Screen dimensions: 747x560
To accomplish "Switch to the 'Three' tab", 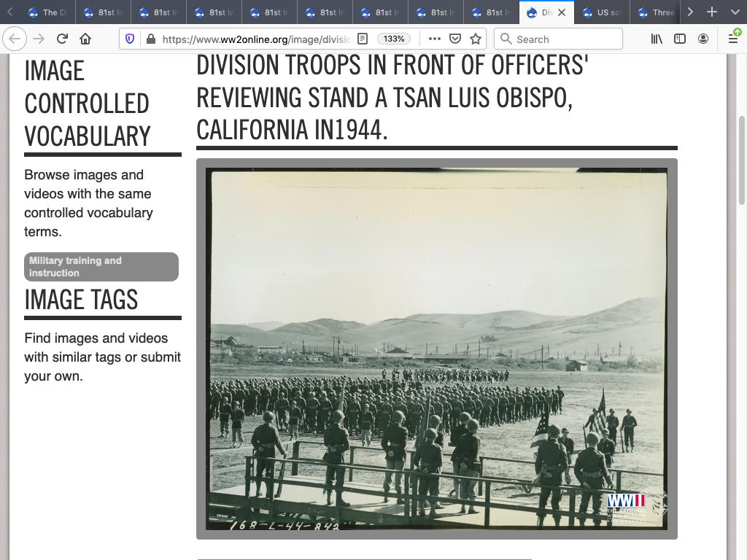I will pyautogui.click(x=657, y=12).
